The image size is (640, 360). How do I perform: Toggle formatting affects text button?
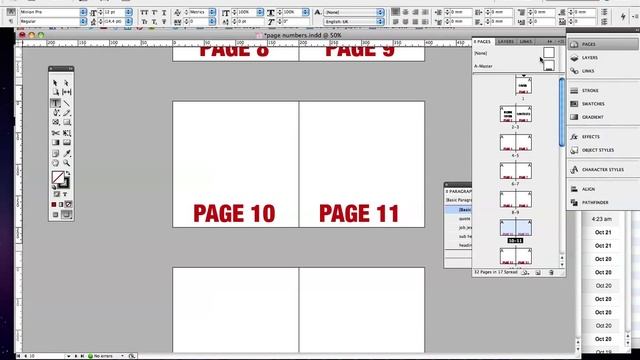point(65,194)
